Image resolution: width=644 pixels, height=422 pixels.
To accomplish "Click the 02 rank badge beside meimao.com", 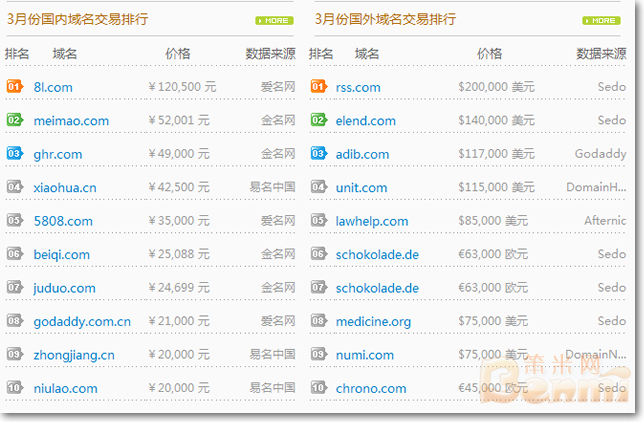I will coord(15,120).
